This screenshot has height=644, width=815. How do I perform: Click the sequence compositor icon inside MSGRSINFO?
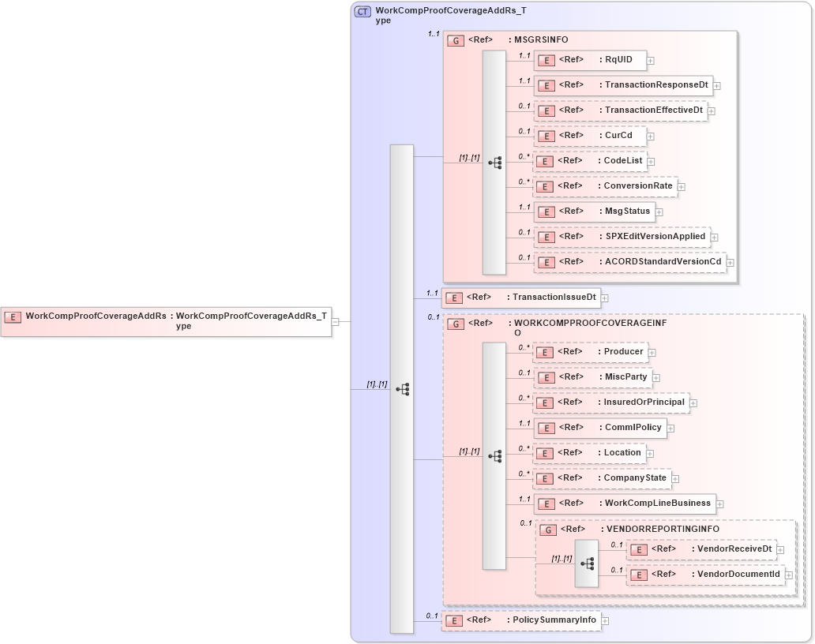(494, 162)
